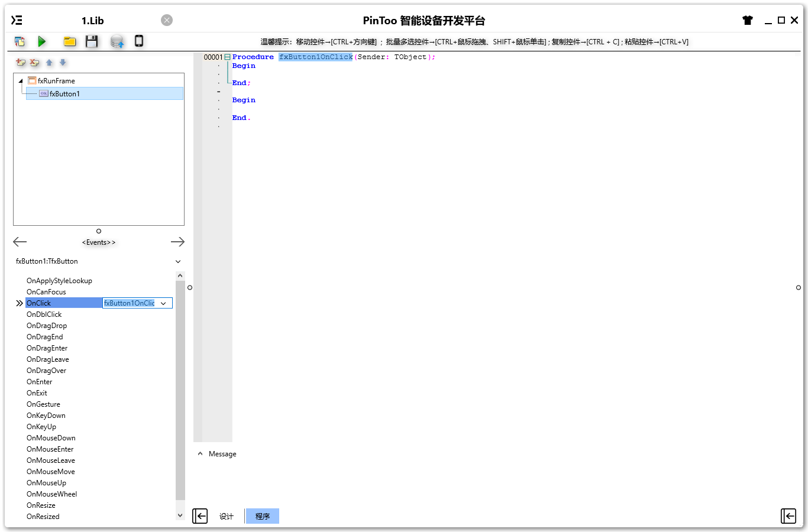Click the bottom-right panel collapse arrow icon

pos(788,516)
